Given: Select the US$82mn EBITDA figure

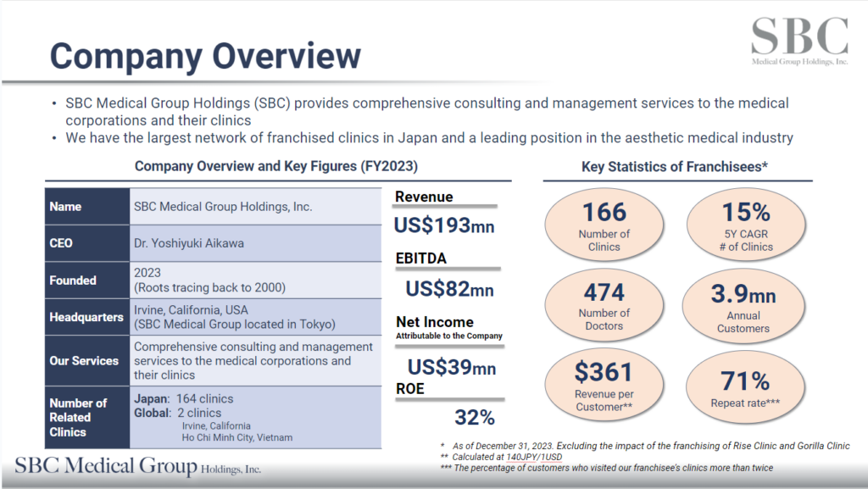Looking at the screenshot, I should [450, 289].
